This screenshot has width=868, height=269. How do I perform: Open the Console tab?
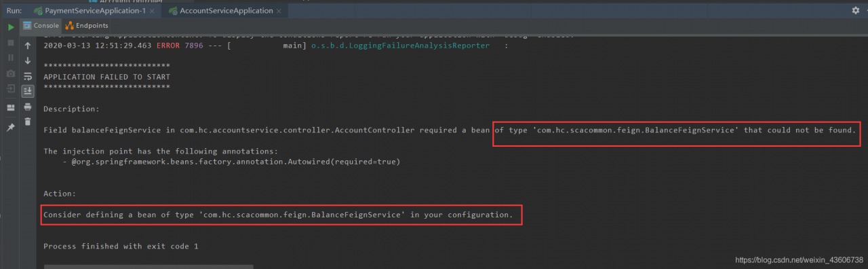click(x=41, y=26)
